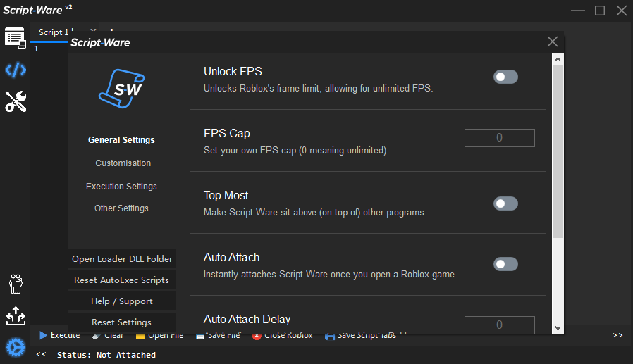The height and width of the screenshot is (364, 633).
Task: Click the people icon in left sidebar
Action: pyautogui.click(x=15, y=284)
